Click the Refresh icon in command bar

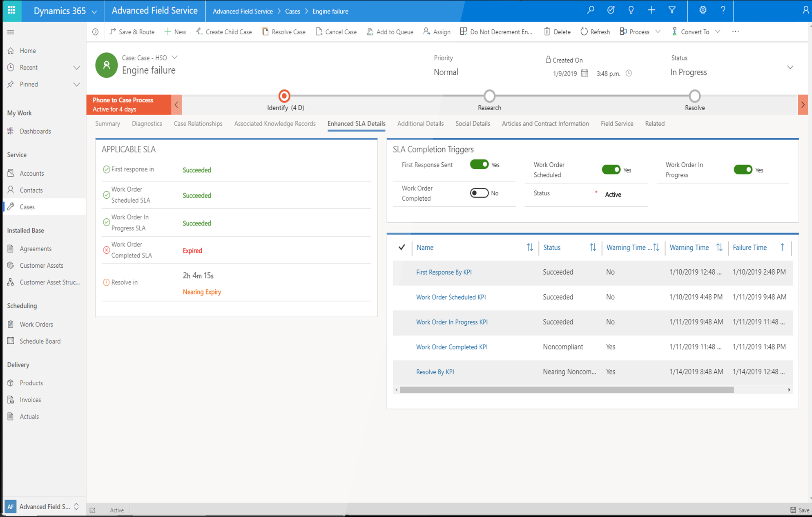pos(584,32)
